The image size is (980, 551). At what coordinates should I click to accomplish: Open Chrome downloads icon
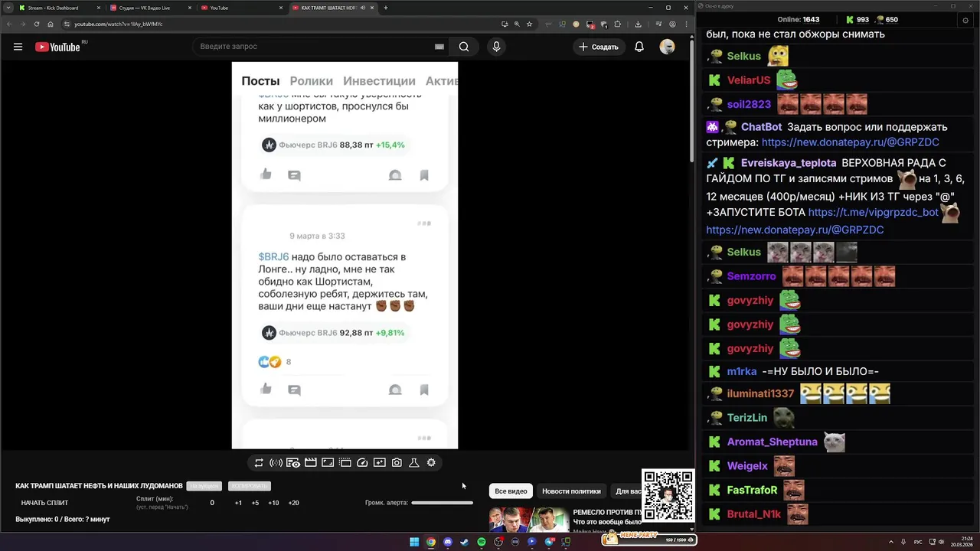[638, 24]
